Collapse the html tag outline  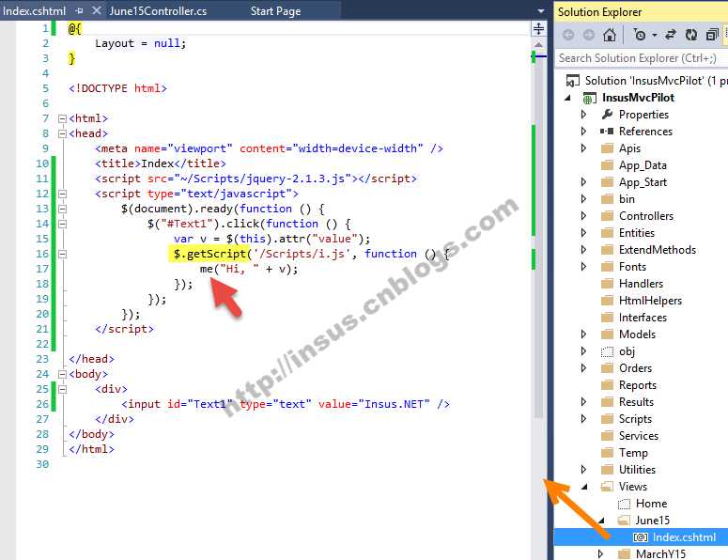coord(62,119)
